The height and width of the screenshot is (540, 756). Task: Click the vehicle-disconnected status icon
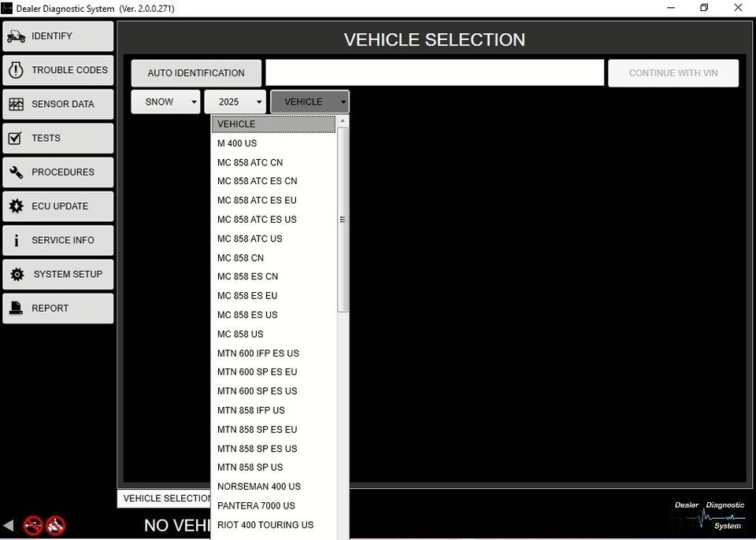point(55,526)
